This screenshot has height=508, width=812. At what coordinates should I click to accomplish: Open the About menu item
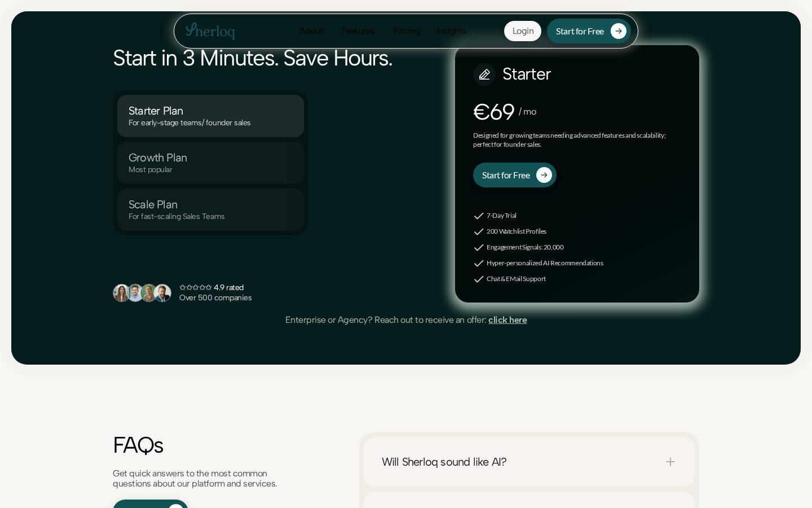coord(311,31)
